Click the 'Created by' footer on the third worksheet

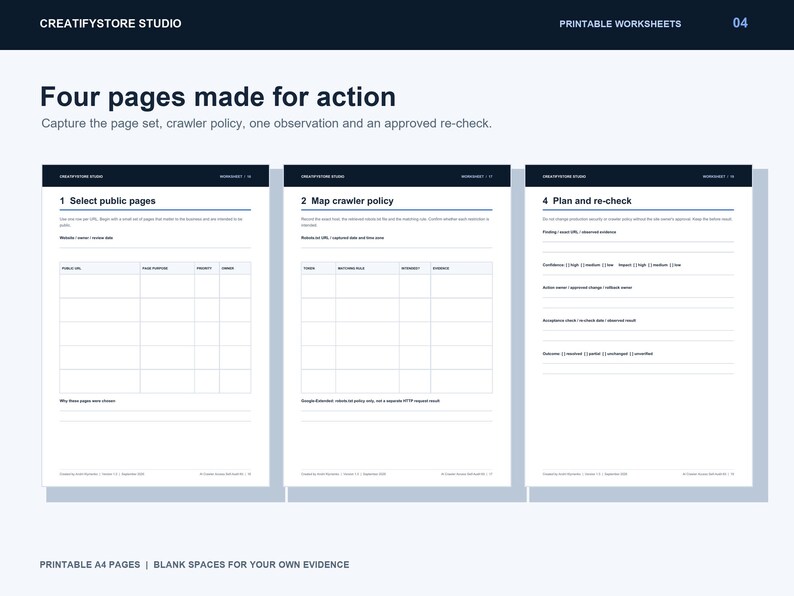pos(585,474)
